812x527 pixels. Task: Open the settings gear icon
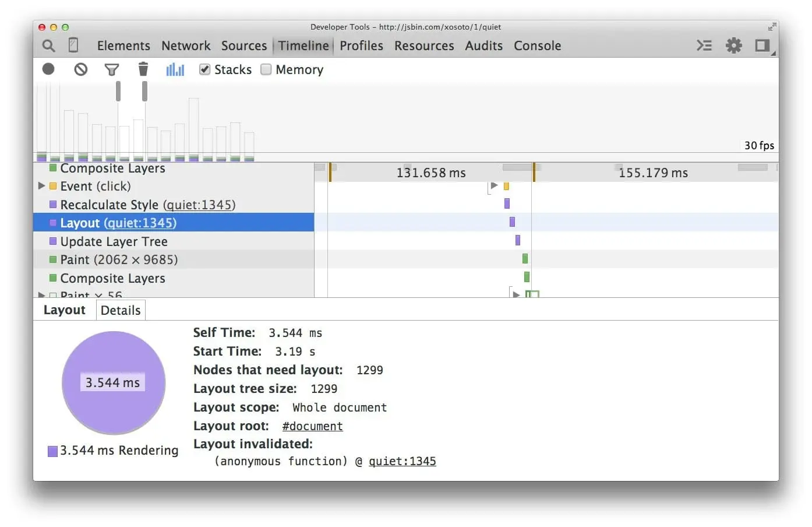tap(734, 45)
